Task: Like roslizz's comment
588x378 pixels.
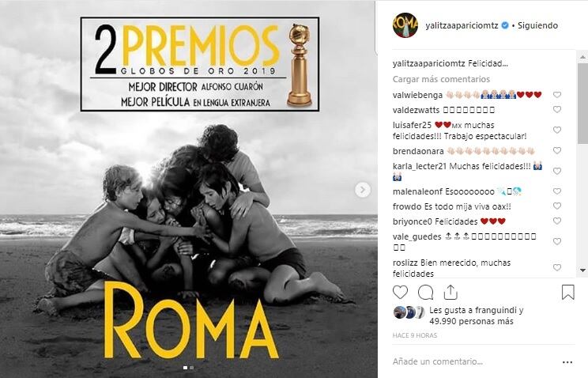Action: click(x=557, y=267)
